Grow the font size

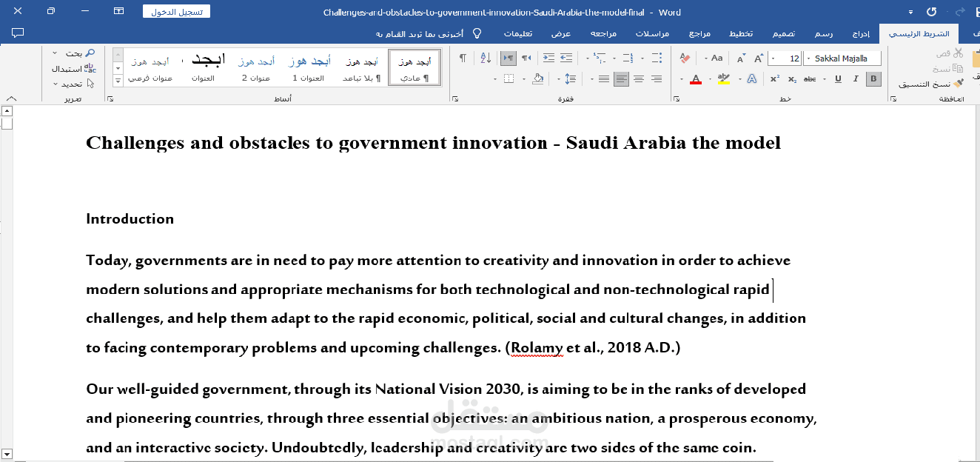click(759, 58)
